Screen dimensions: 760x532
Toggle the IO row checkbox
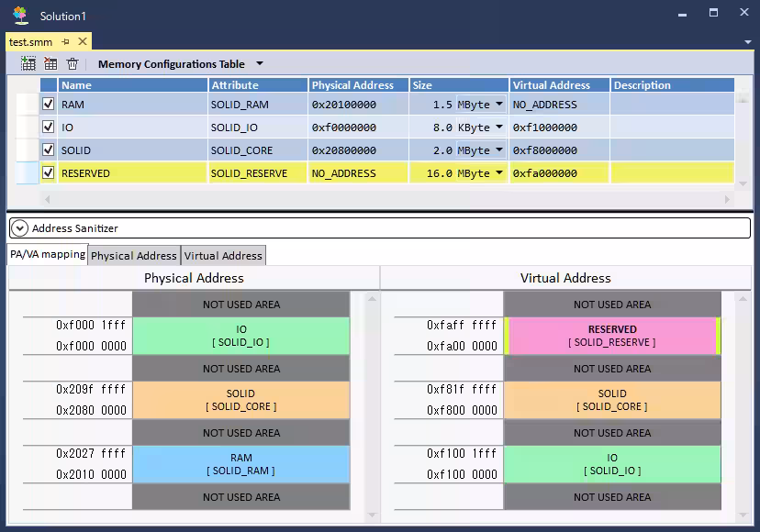49,127
